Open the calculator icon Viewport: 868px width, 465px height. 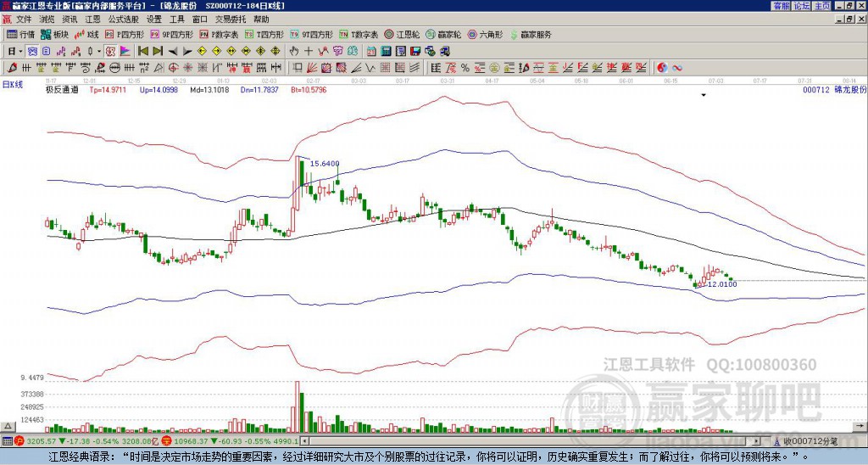pos(387,52)
